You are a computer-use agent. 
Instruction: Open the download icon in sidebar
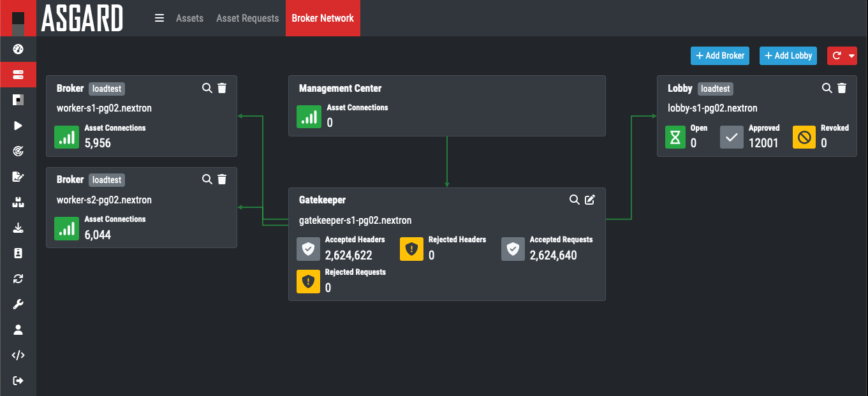tap(18, 228)
